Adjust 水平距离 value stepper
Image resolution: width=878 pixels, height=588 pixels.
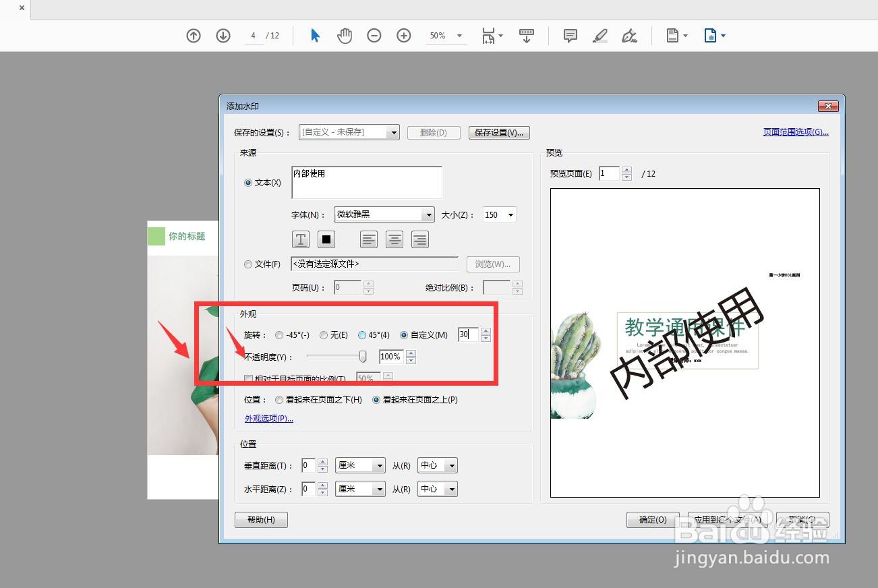(x=322, y=489)
